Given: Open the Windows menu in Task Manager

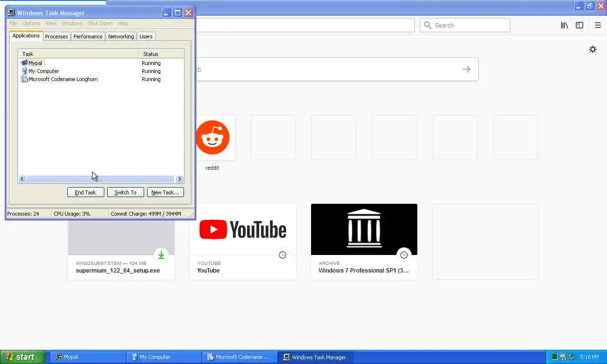Looking at the screenshot, I should (x=72, y=23).
